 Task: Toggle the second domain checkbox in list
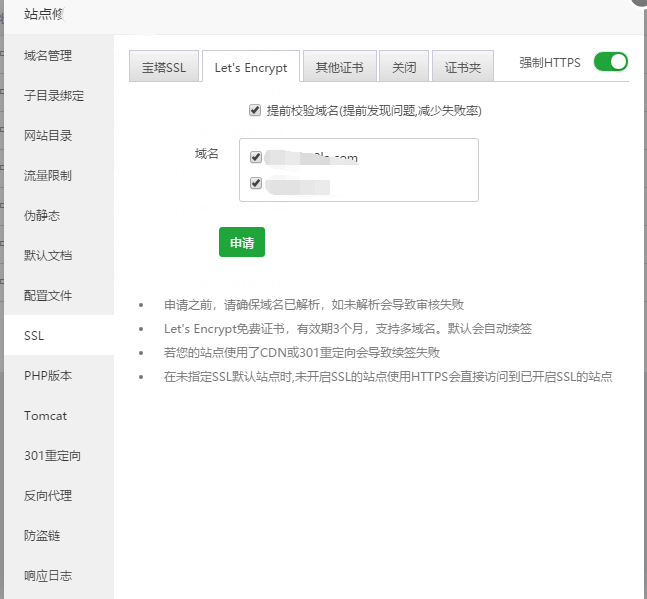point(256,183)
